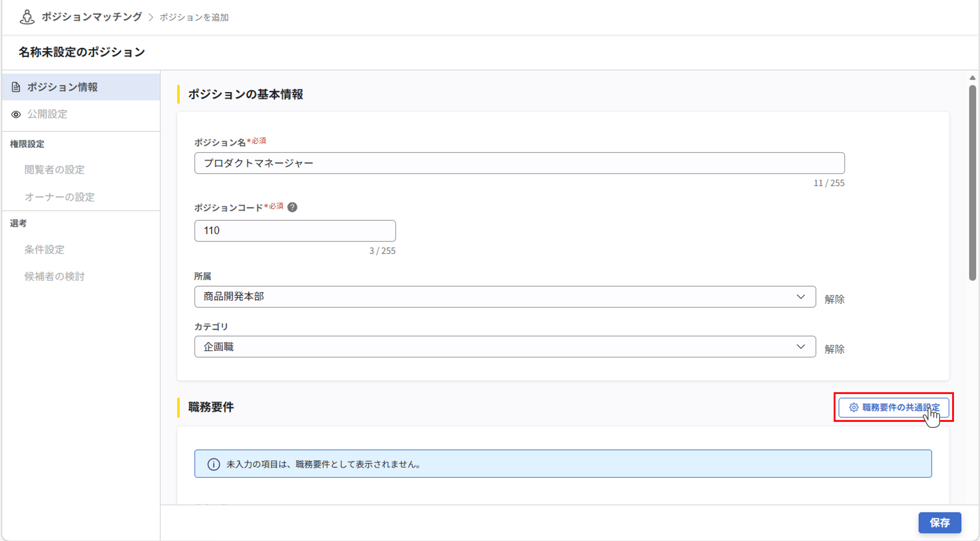Show help for ポジションコード question icon
This screenshot has width=980, height=541.
coord(292,207)
